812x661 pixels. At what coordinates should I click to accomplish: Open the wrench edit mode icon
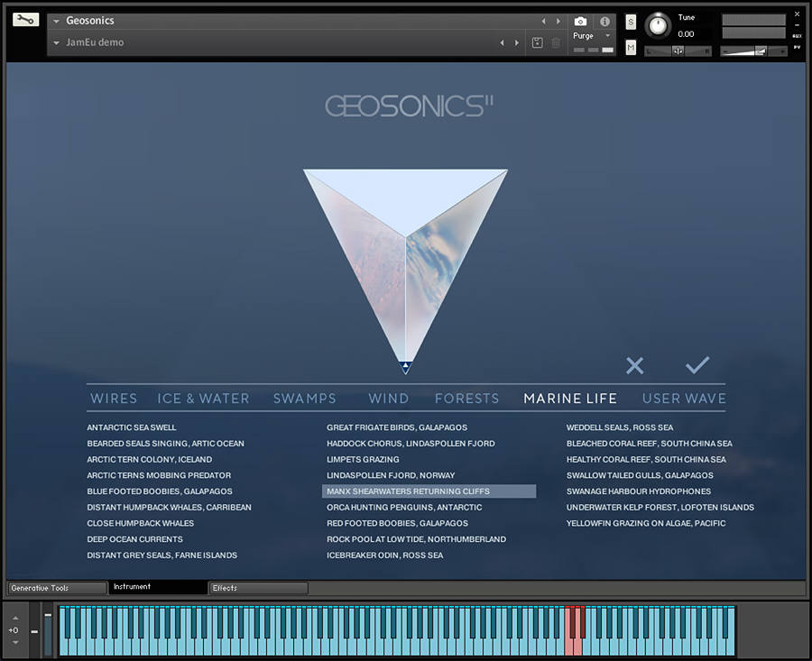pos(26,20)
